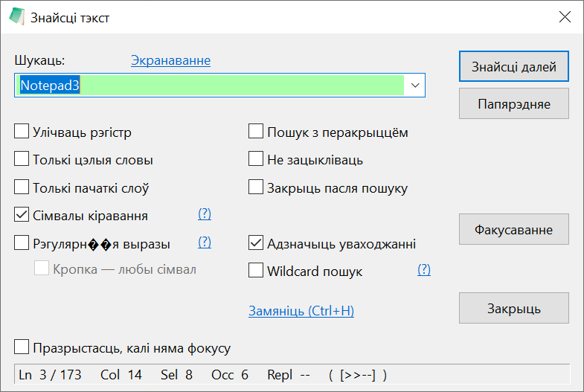The height and width of the screenshot is (392, 584).
Task: Expand the search history dropdown arrow
Action: coord(415,86)
